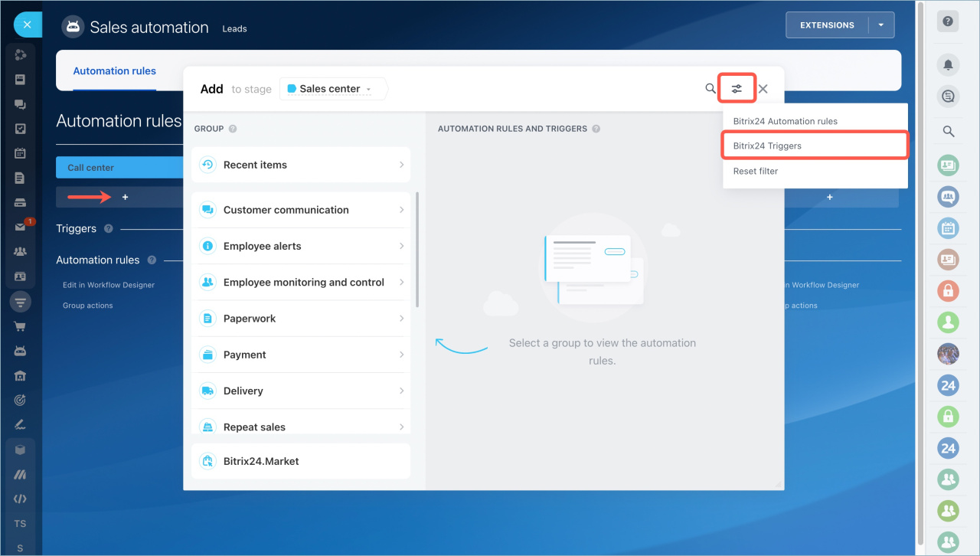This screenshot has height=556, width=980.
Task: Open the Documents page icon in left sidebar
Action: (21, 178)
